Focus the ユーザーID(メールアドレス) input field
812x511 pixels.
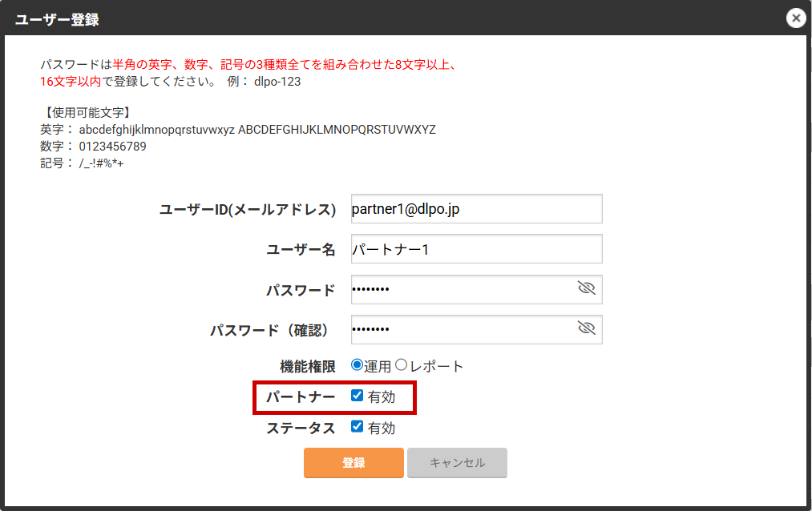(476, 208)
